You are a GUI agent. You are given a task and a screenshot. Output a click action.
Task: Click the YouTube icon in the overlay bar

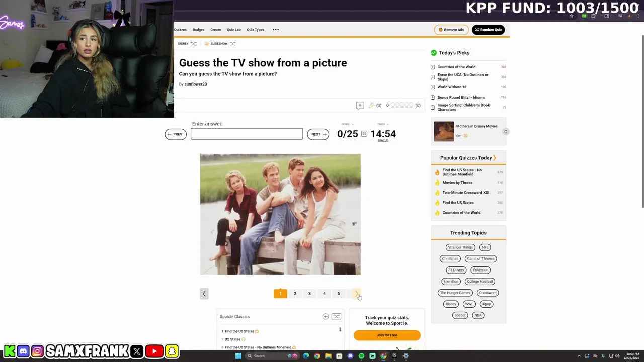[x=154, y=351]
